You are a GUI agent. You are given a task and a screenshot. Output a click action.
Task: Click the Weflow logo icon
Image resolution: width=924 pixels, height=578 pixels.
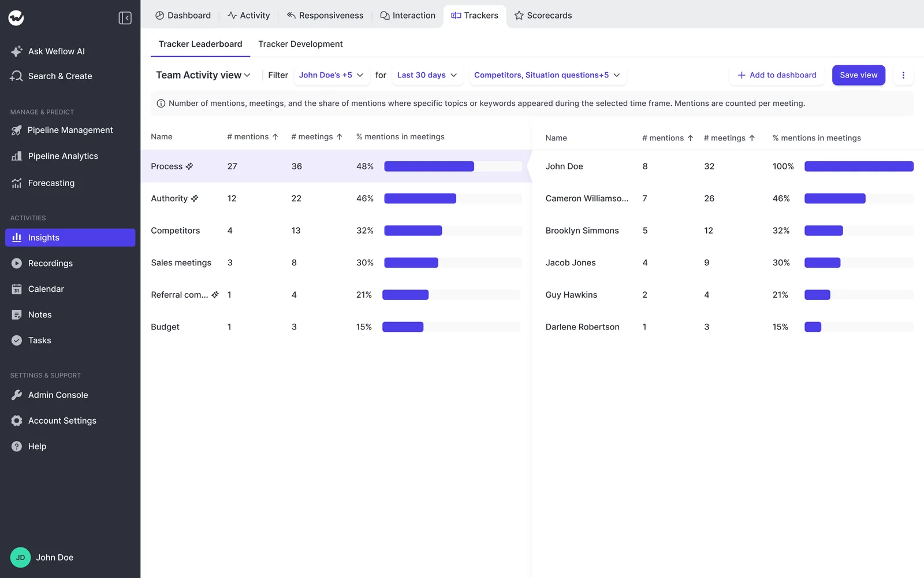click(x=16, y=18)
